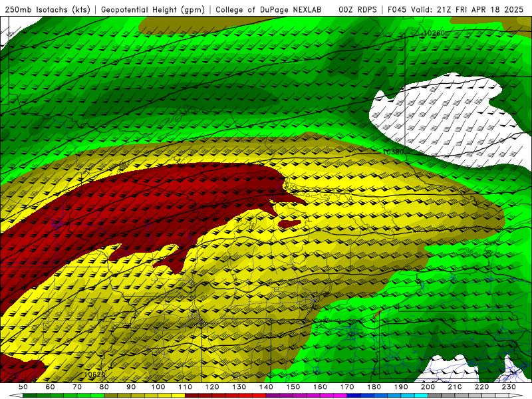Click the 230 value on the color scale
Viewport: 532px width, 399px height.
[x=509, y=387]
